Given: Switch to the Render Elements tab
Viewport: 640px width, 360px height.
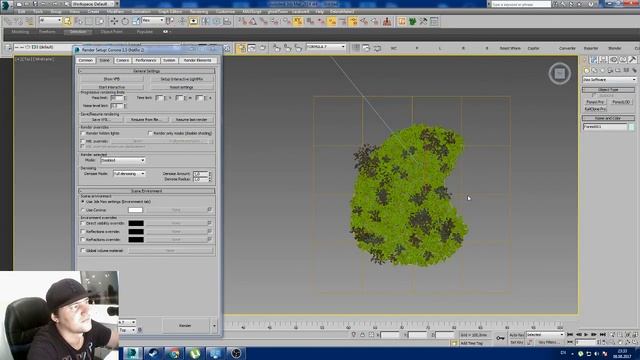Looking at the screenshot, I should (x=198, y=60).
